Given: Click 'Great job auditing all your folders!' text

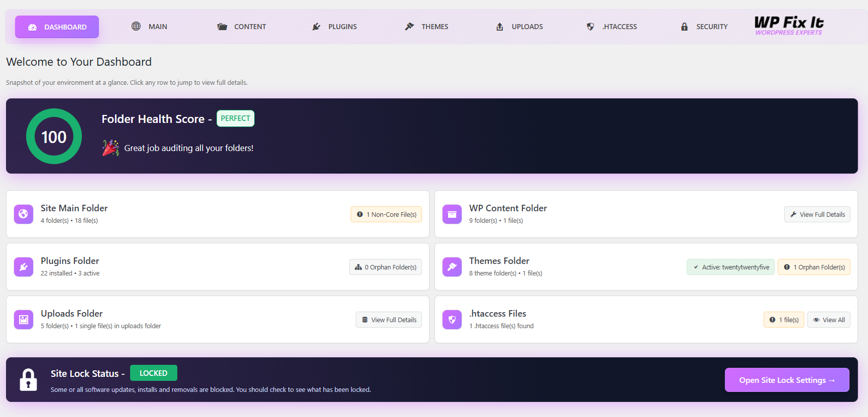Looking at the screenshot, I should 189,148.
